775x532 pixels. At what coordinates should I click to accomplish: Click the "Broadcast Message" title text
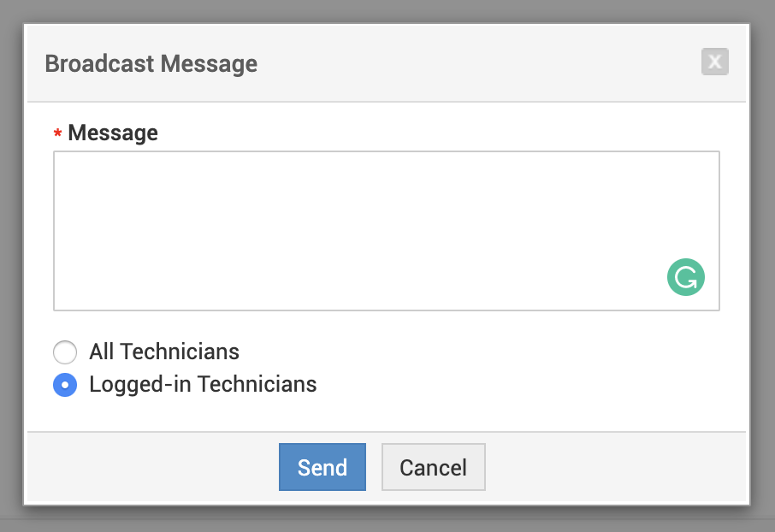click(x=151, y=63)
